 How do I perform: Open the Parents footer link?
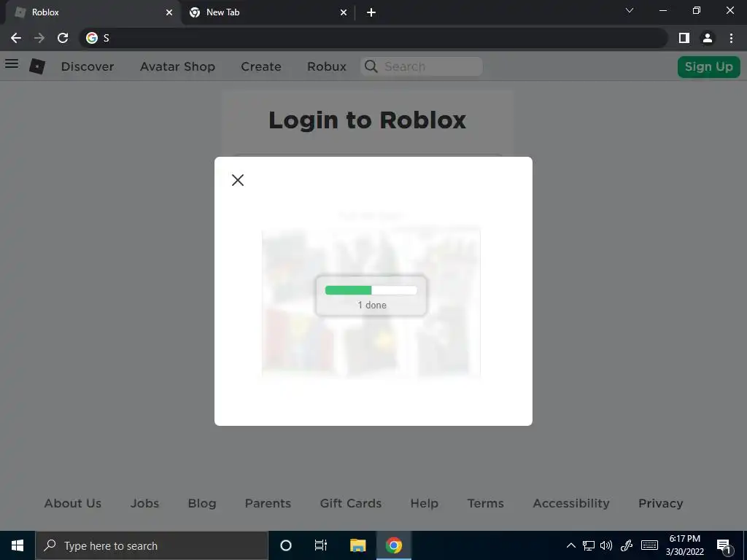click(x=268, y=503)
